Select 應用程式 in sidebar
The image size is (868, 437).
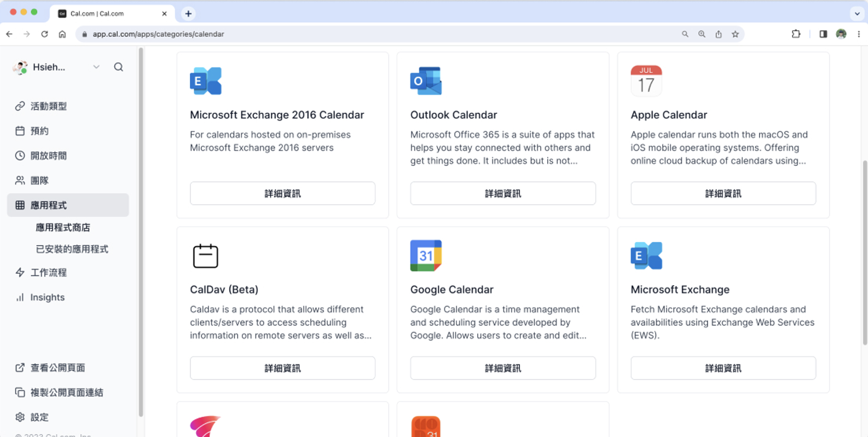(x=68, y=205)
